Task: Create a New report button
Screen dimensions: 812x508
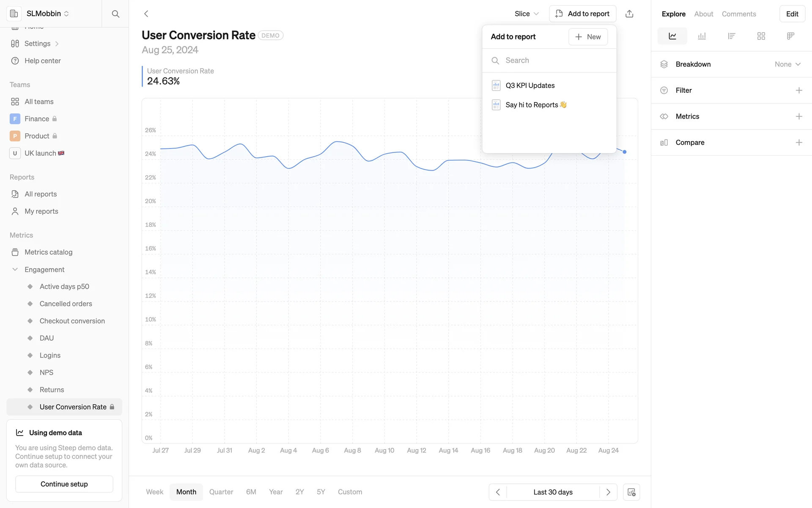Action: (x=588, y=37)
